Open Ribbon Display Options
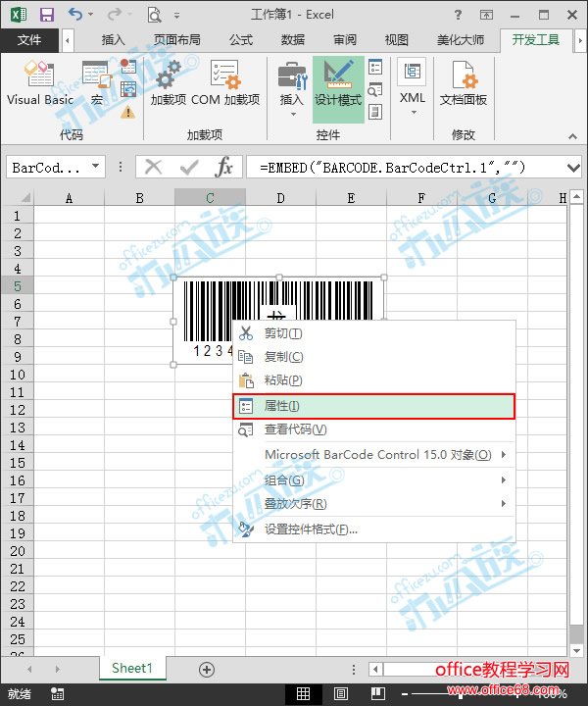Viewport: 588px width, 706px height. pyautogui.click(x=486, y=15)
